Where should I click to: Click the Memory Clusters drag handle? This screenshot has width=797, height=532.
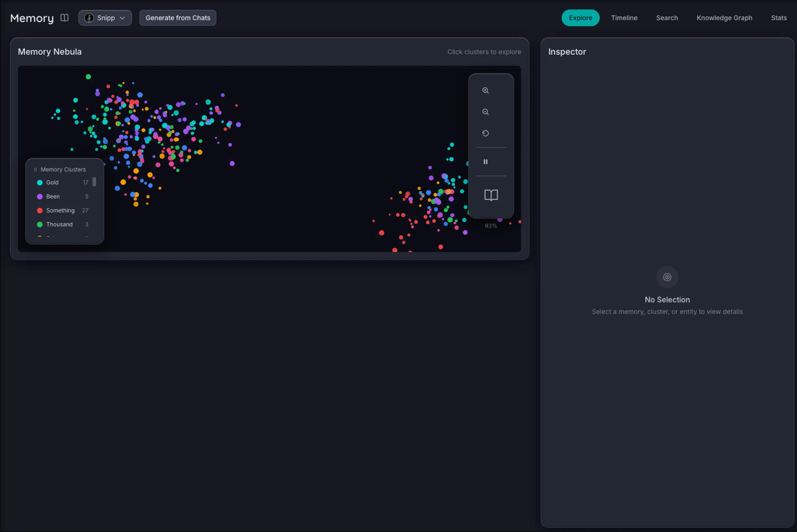[x=35, y=169]
